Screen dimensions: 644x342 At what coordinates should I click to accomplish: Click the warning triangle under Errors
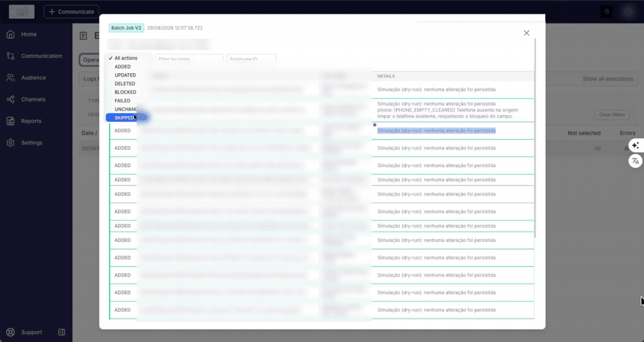(x=626, y=148)
